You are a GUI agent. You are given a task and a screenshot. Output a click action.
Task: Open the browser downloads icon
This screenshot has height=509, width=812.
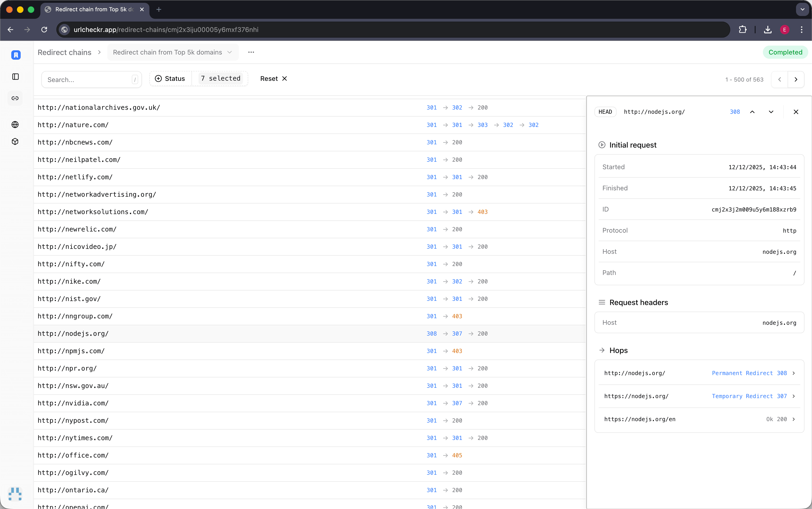tap(767, 30)
